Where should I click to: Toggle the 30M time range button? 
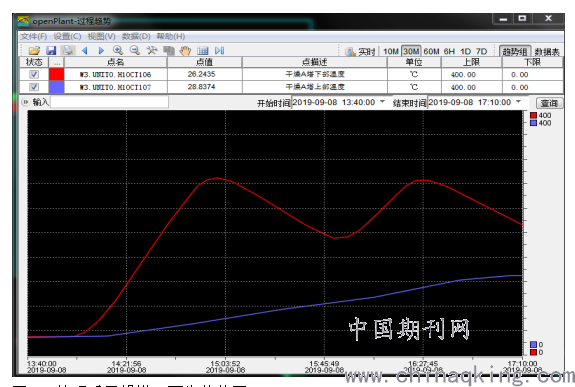coord(411,51)
